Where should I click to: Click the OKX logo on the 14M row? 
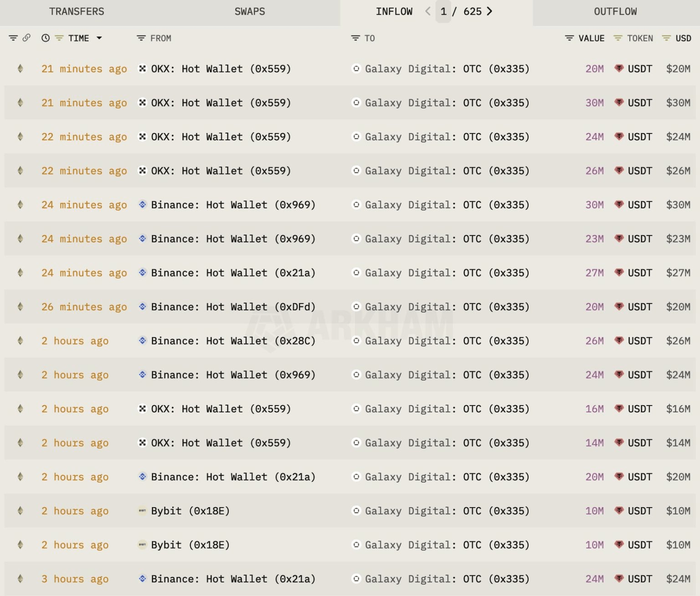pos(143,442)
